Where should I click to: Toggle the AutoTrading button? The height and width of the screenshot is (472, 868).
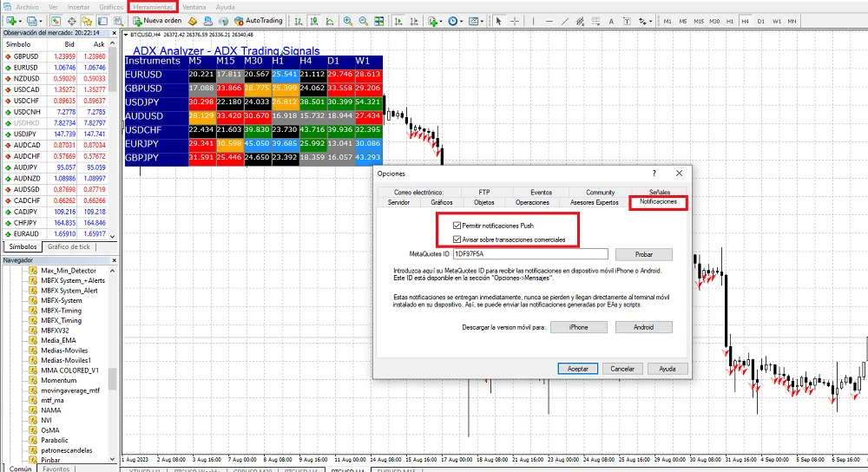pos(259,21)
